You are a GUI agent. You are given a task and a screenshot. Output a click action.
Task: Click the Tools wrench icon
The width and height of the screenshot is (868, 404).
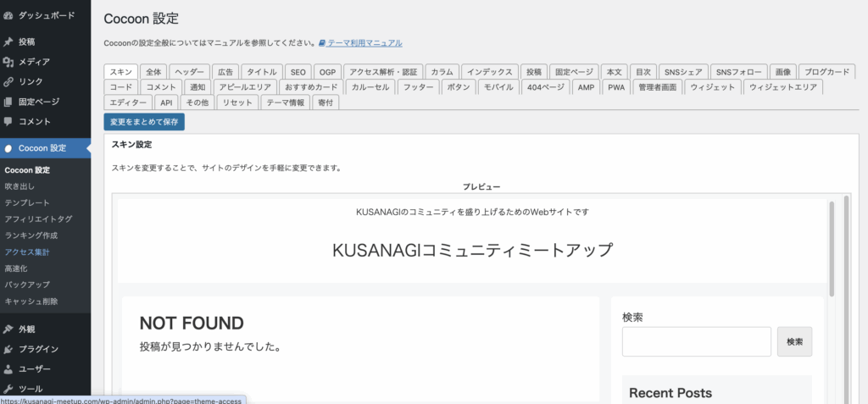[x=8, y=389]
